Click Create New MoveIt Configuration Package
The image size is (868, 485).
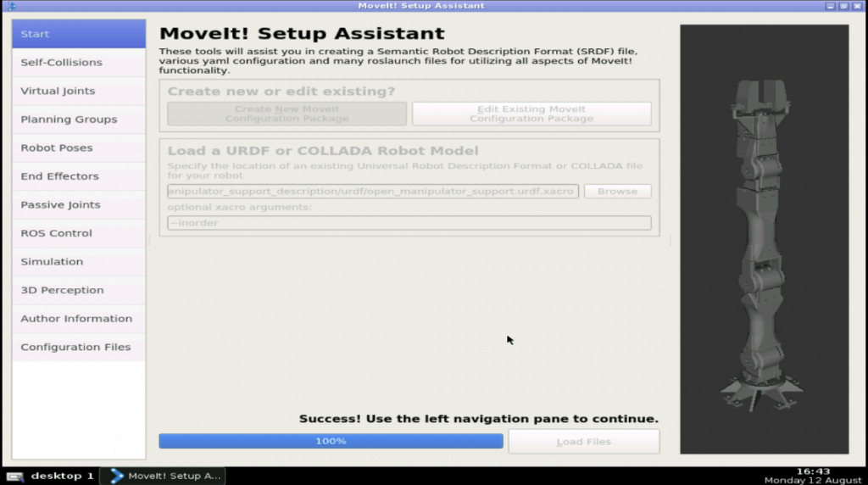(x=287, y=114)
